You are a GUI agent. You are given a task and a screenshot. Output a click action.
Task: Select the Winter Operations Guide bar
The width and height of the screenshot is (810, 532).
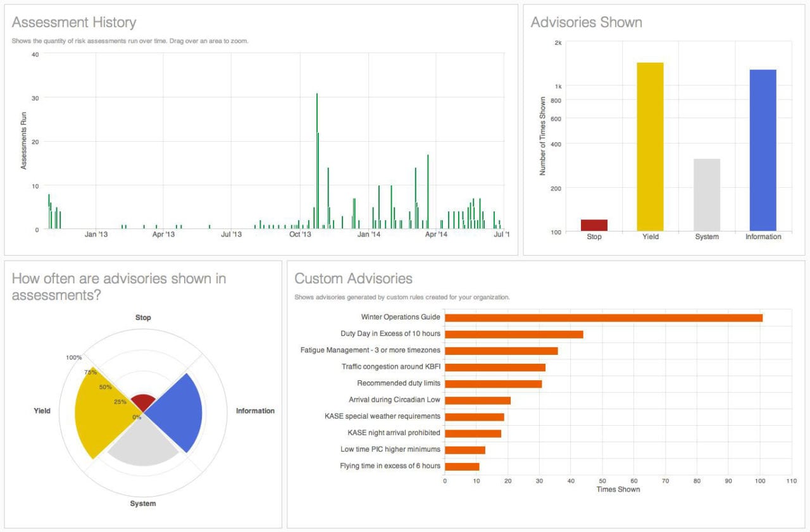(x=604, y=318)
